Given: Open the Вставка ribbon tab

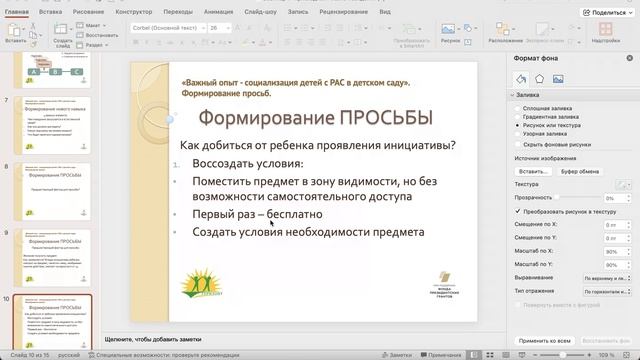Looking at the screenshot, I should pyautogui.click(x=51, y=12).
